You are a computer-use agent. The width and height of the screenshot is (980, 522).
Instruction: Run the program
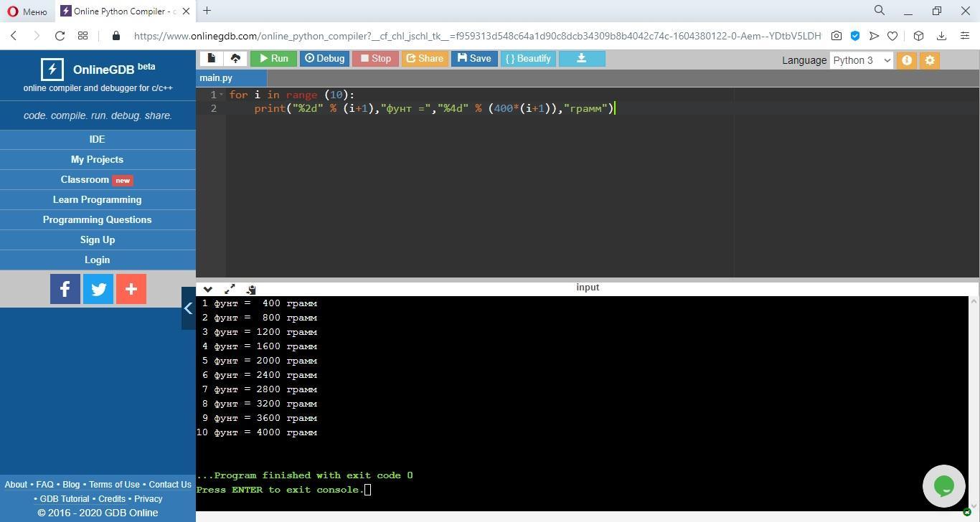coord(273,59)
